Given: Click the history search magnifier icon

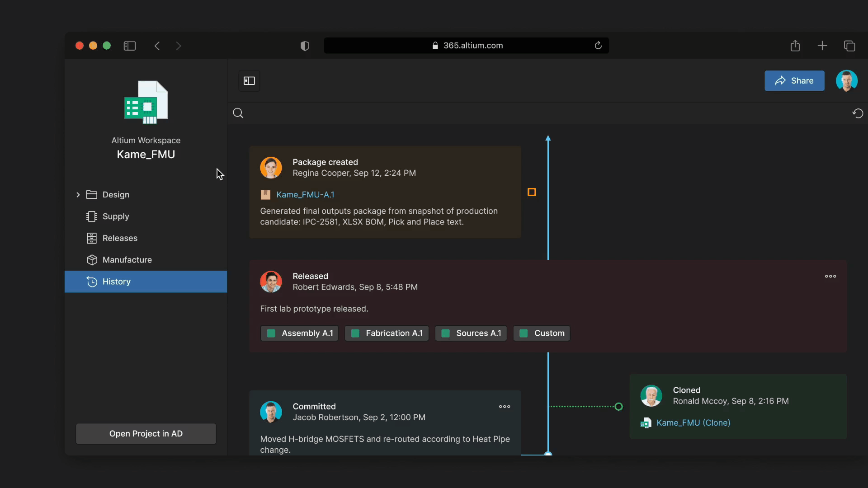Looking at the screenshot, I should 238,113.
